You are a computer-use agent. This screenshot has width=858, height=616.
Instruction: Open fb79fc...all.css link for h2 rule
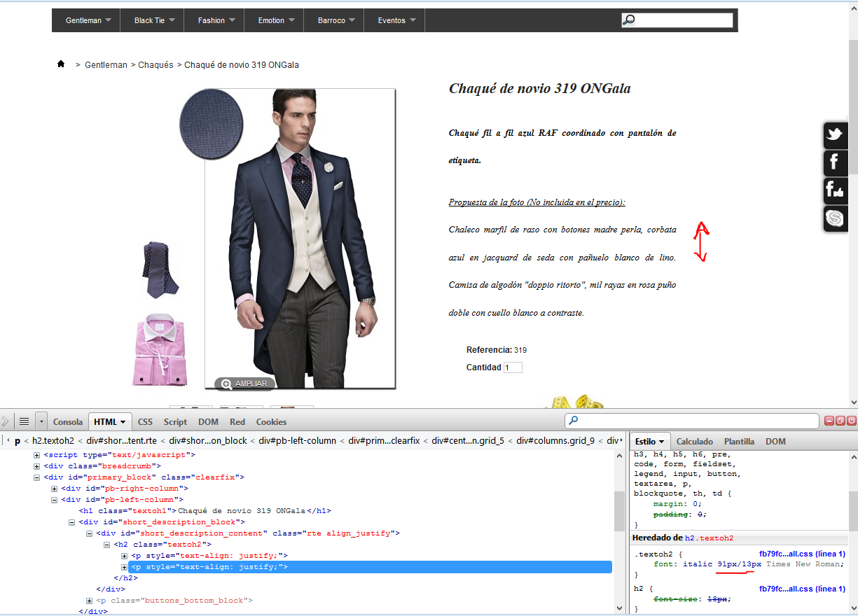[802, 589]
